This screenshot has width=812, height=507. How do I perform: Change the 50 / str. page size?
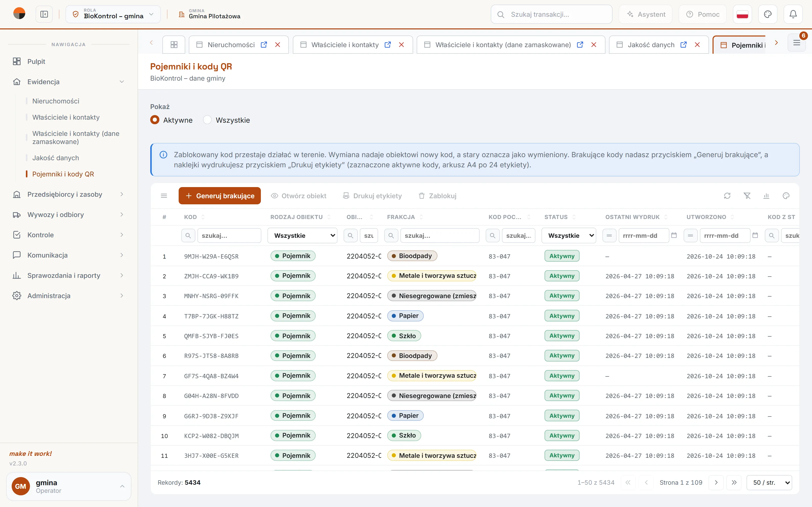[769, 482]
